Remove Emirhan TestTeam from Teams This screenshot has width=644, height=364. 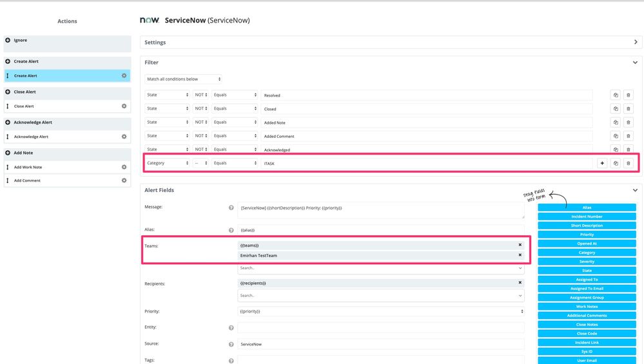click(x=520, y=255)
